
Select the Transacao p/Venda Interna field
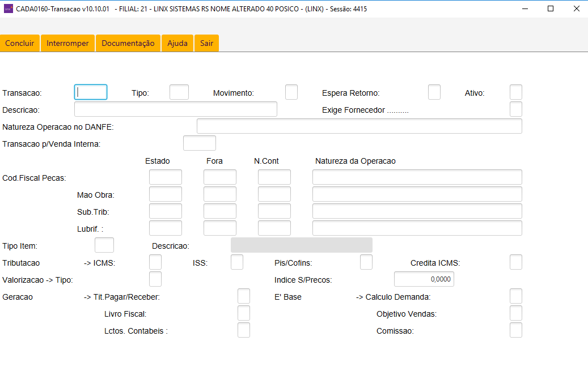click(200, 143)
